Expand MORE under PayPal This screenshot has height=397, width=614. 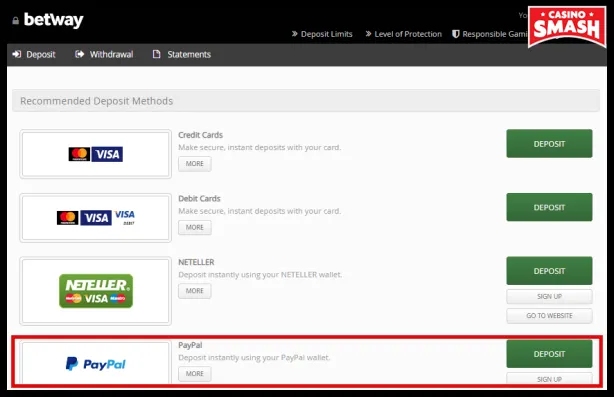(195, 374)
